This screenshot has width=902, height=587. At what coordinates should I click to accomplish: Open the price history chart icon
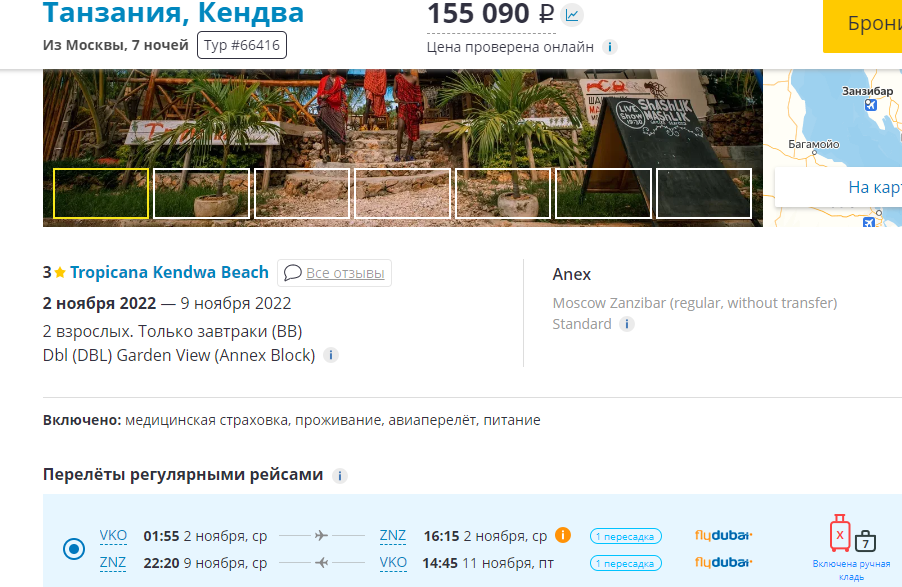[572, 15]
